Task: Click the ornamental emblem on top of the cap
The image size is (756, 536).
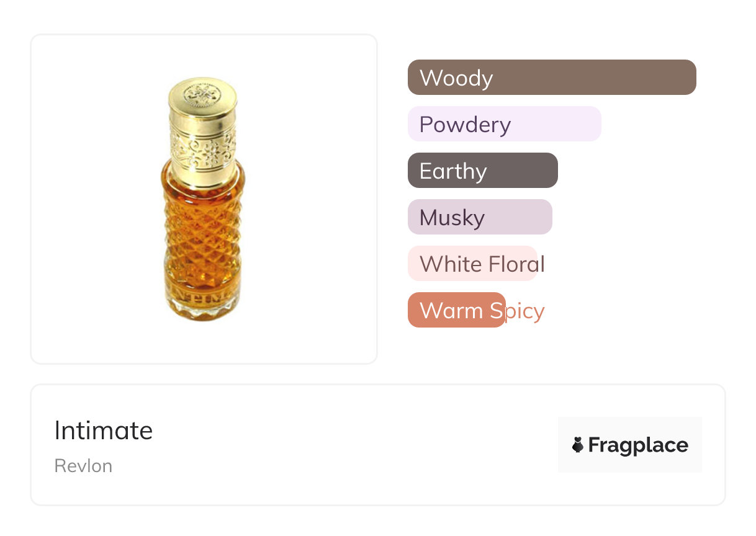Action: tap(202, 94)
